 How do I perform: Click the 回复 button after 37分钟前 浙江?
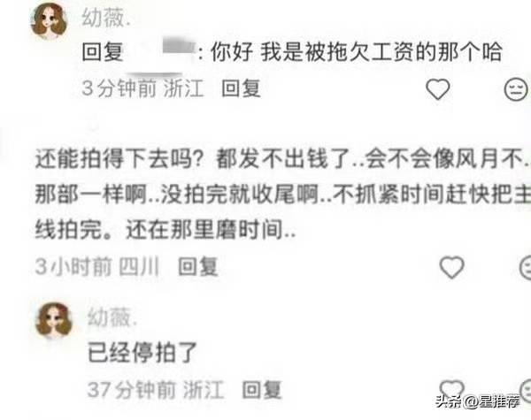point(262,390)
